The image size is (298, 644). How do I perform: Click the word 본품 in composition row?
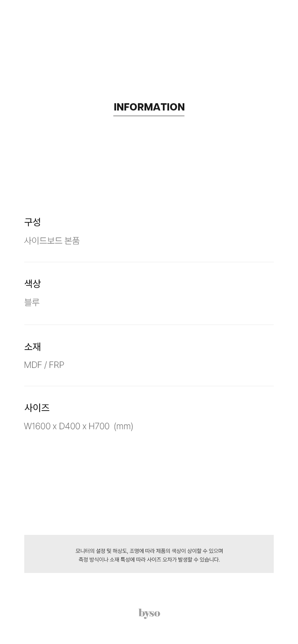tap(72, 240)
